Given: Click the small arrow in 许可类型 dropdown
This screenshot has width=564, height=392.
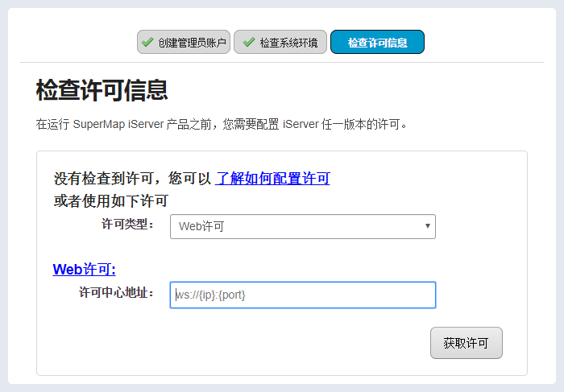Looking at the screenshot, I should [428, 226].
